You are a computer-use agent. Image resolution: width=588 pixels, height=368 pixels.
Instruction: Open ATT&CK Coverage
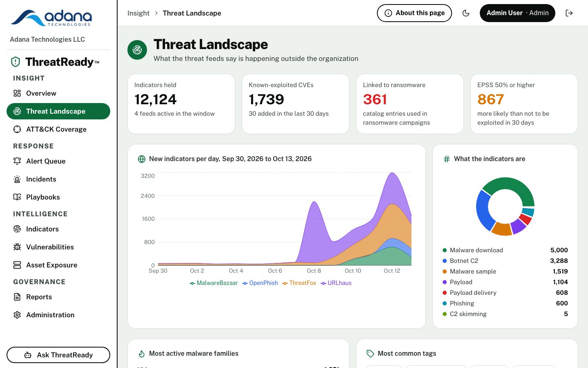58,129
